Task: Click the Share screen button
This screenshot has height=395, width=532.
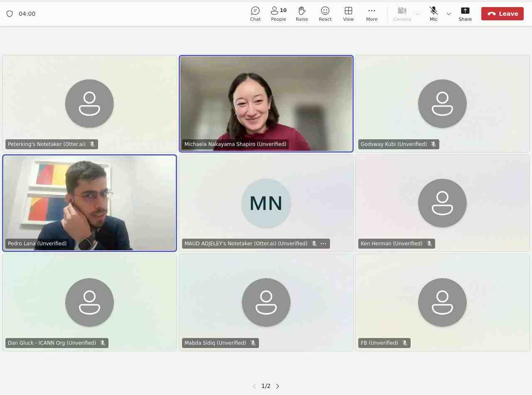Action: pyautogui.click(x=465, y=14)
